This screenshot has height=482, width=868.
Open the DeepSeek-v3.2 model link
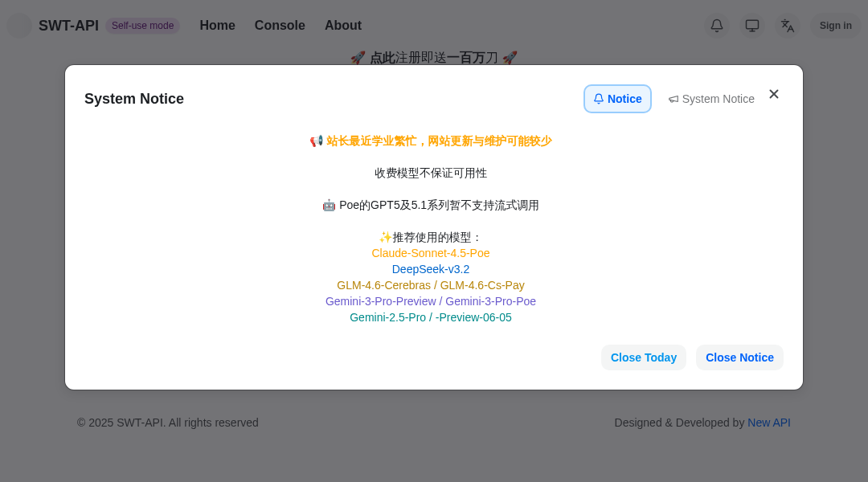click(x=431, y=268)
